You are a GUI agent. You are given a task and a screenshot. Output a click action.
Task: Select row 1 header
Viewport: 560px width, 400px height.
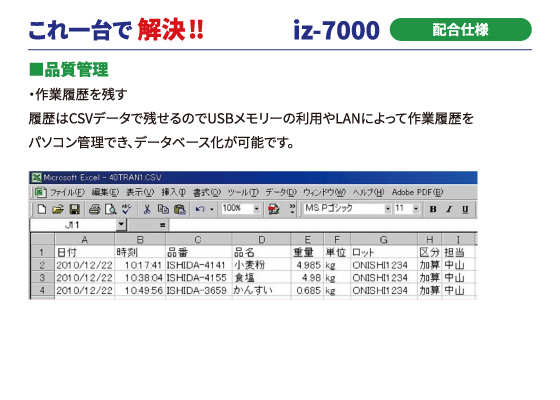(x=42, y=252)
